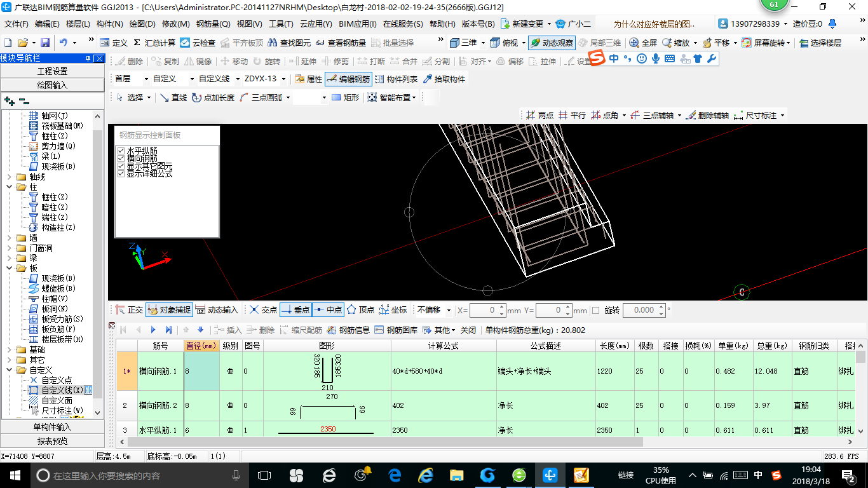868x488 pixels.
Task: Select 自定义线(X) tree item
Action: click(x=62, y=390)
